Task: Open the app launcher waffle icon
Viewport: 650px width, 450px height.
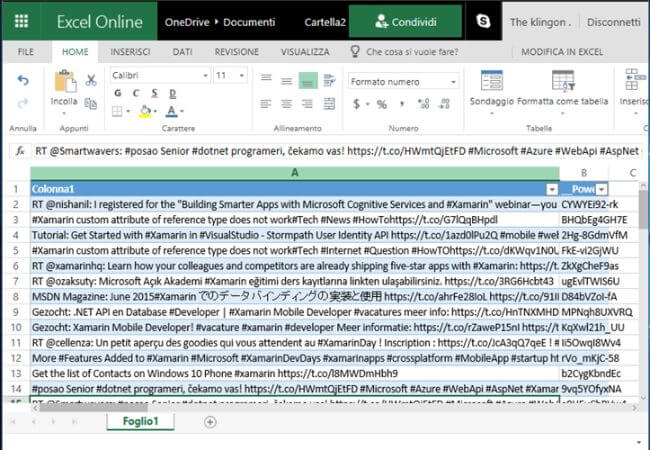Action: click(21, 21)
